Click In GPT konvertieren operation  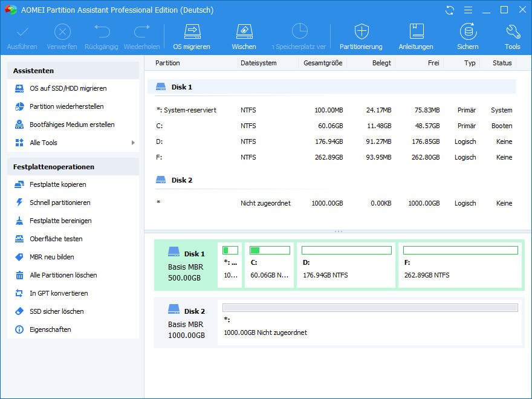coord(59,293)
